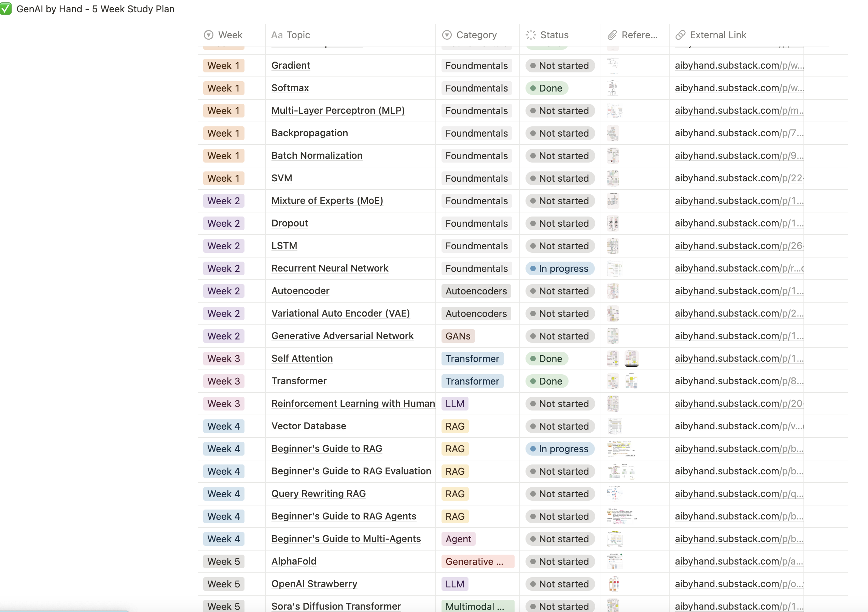Click the green checkmark page icon
This screenshot has width=868, height=612.
[x=5, y=9]
